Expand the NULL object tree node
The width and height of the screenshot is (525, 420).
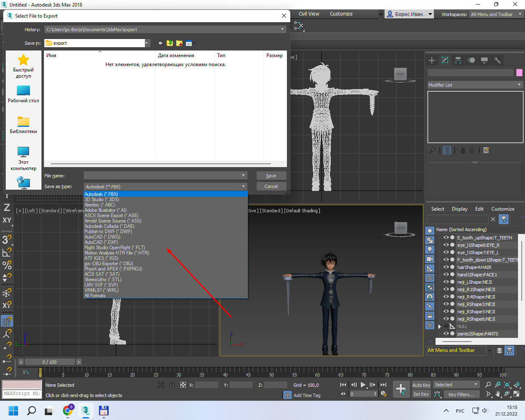[x=439, y=326]
